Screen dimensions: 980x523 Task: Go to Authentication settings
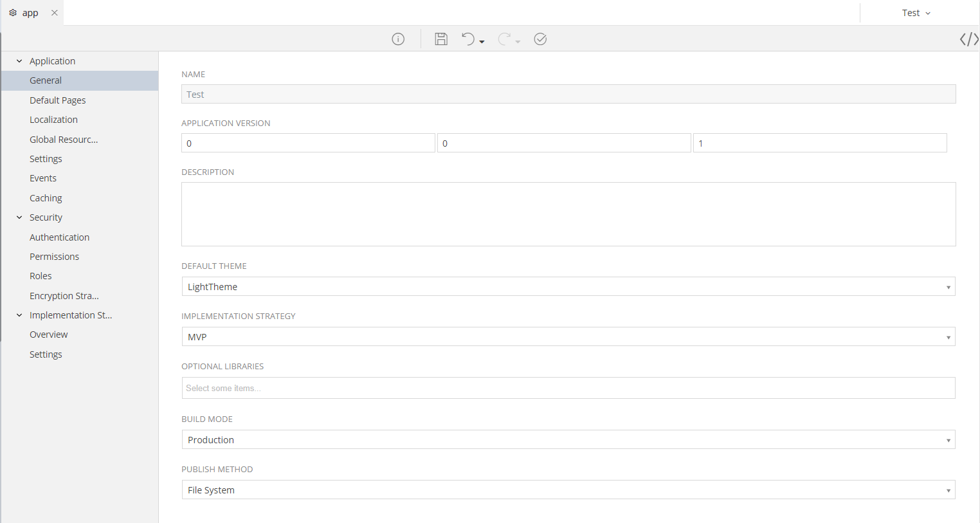pos(59,237)
